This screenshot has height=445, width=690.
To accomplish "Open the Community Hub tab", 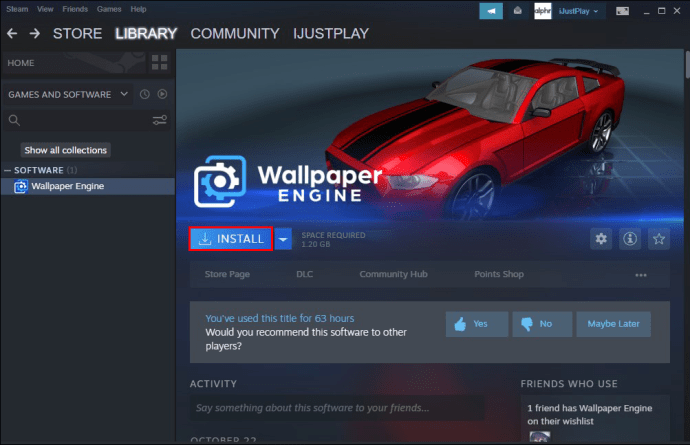I will [393, 274].
